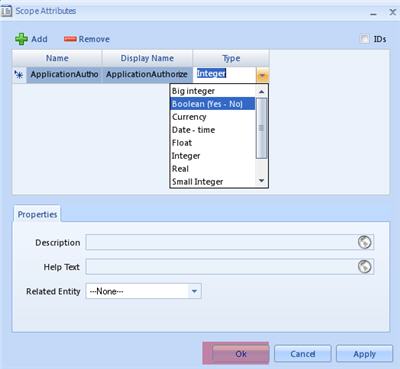Select Integer in the dropdown list

213,156
